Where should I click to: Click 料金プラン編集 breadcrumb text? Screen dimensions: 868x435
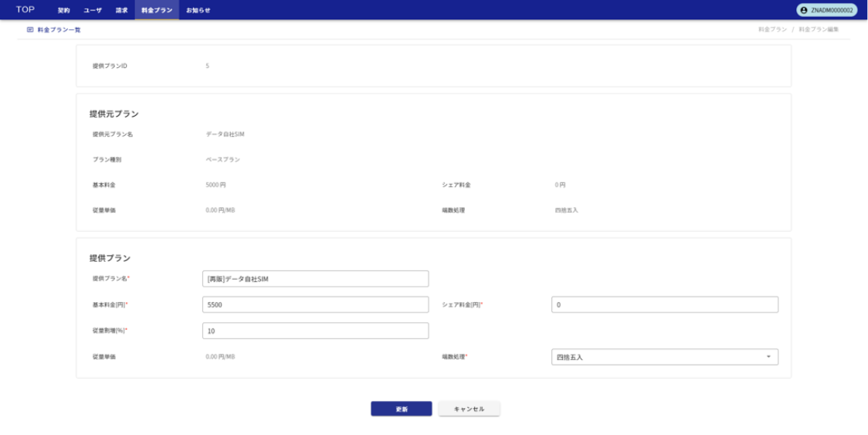(x=819, y=29)
